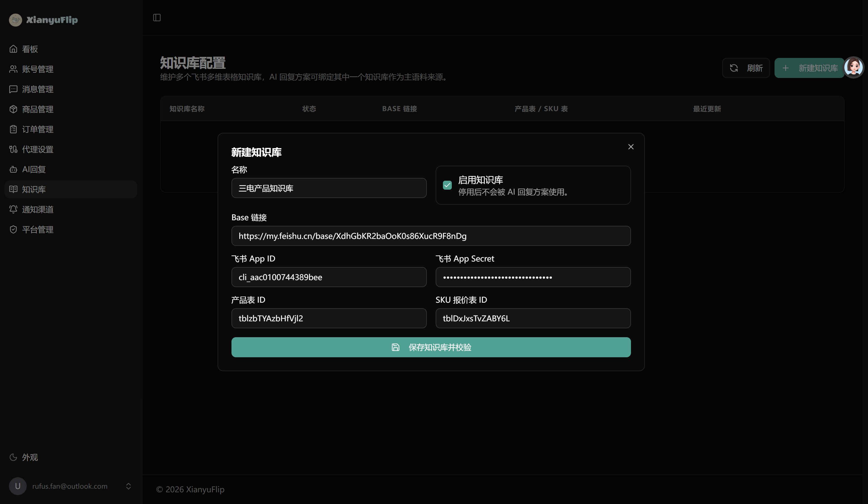Open AI回复 settings
This screenshot has height=504, width=868.
pyautogui.click(x=71, y=169)
